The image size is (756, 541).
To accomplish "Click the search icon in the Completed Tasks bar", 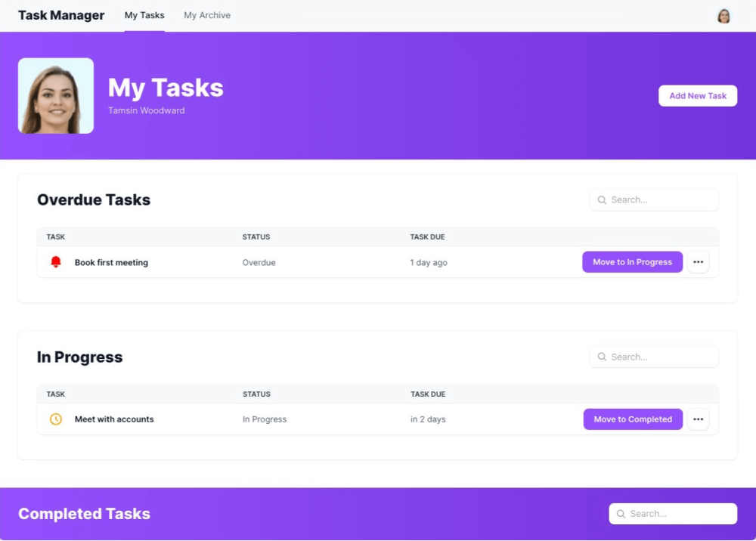I will pyautogui.click(x=621, y=513).
